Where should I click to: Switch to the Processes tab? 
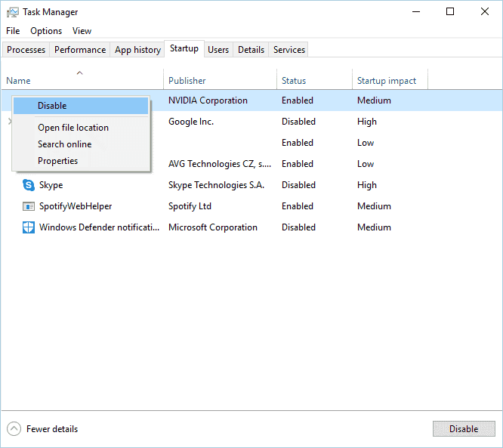pyautogui.click(x=26, y=50)
